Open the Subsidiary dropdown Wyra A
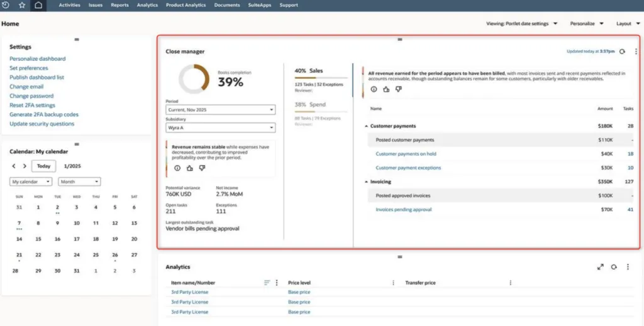644x326 pixels. click(x=221, y=128)
